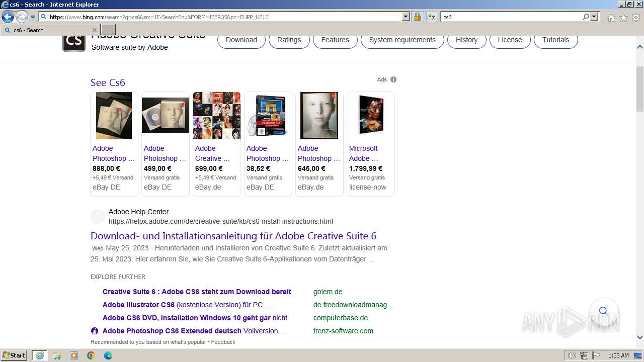Image resolution: width=644 pixels, height=362 pixels.
Task: Open 'Adobe Photoshop CS6 Extended deutsch' link
Action: 194,331
